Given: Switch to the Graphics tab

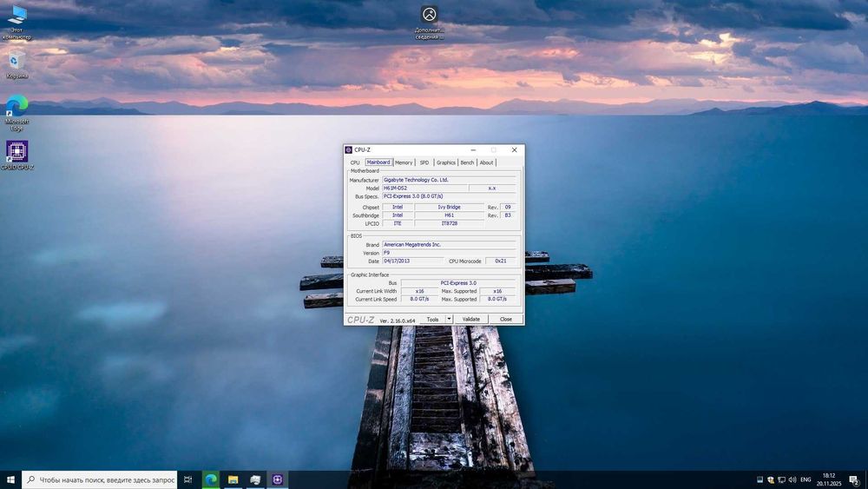Looking at the screenshot, I should [x=445, y=162].
